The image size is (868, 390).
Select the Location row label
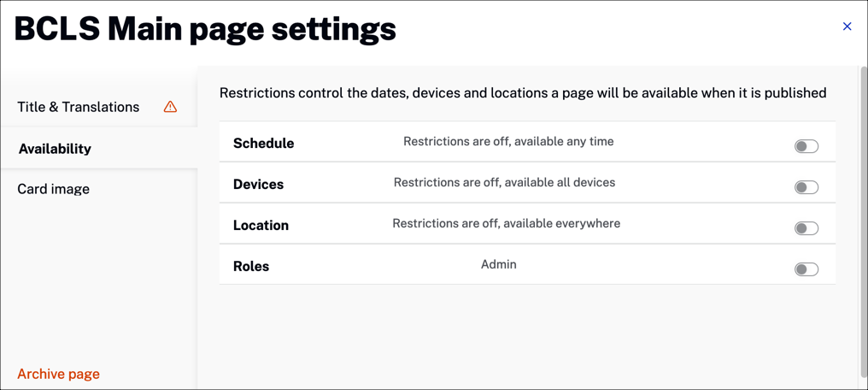(x=261, y=226)
